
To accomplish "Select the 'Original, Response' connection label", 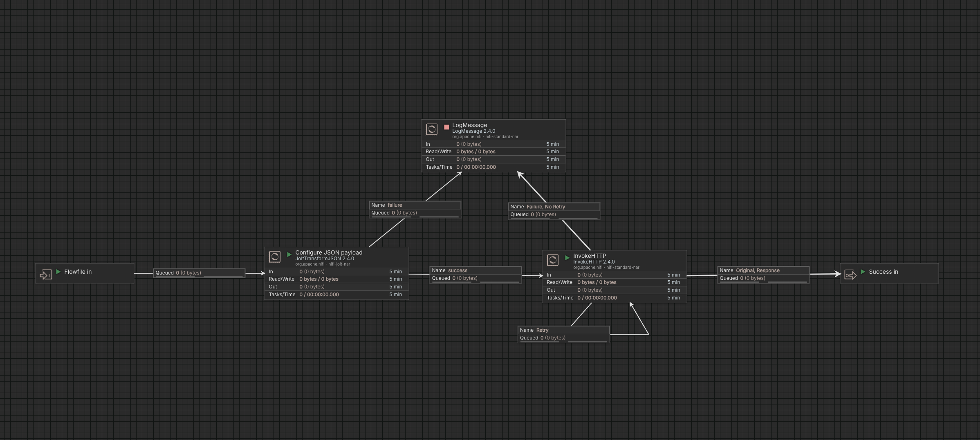I will (762, 270).
